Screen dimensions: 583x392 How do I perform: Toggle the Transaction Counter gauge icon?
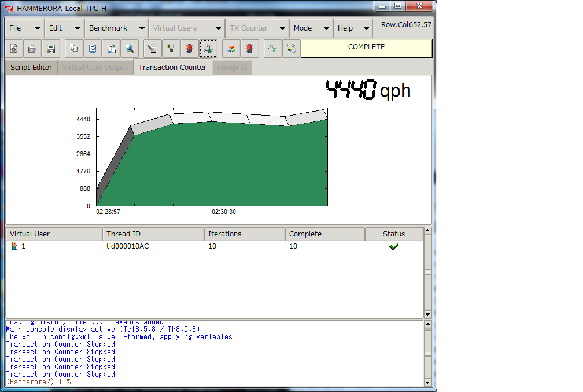pyautogui.click(x=208, y=49)
